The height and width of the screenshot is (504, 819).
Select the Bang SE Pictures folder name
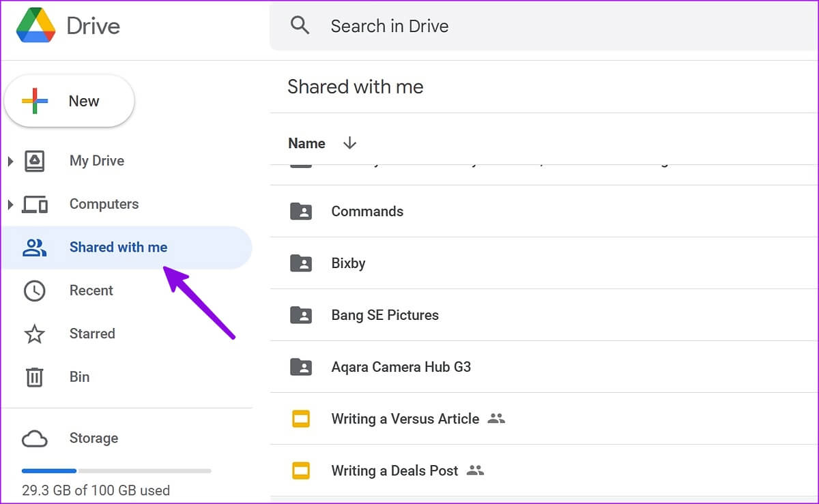385,315
